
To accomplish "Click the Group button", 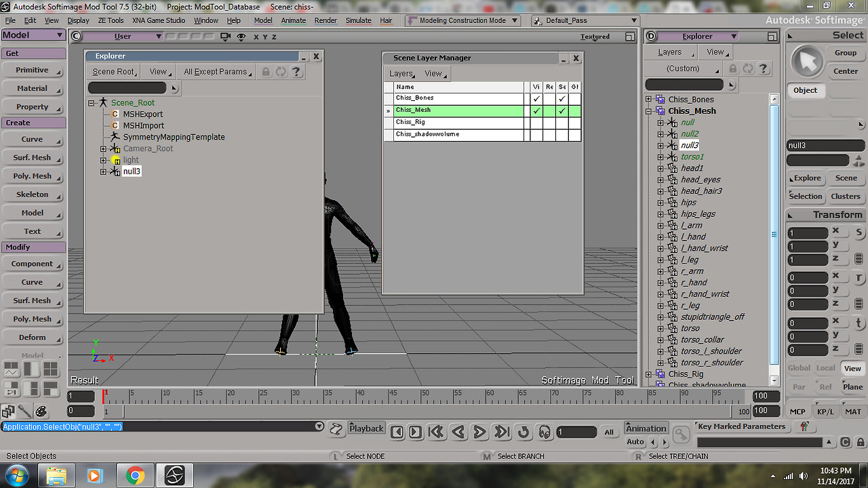I will click(x=846, y=53).
